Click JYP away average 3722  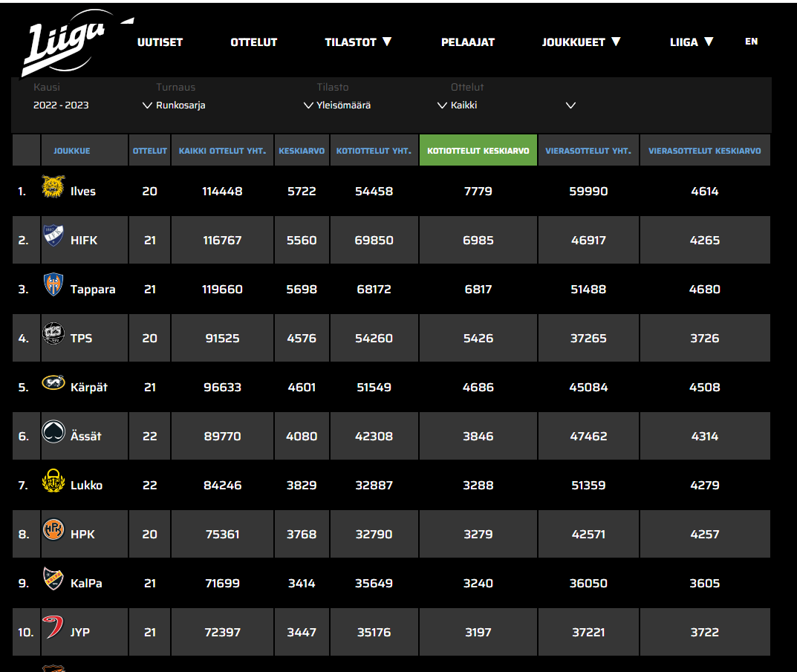[x=704, y=633]
